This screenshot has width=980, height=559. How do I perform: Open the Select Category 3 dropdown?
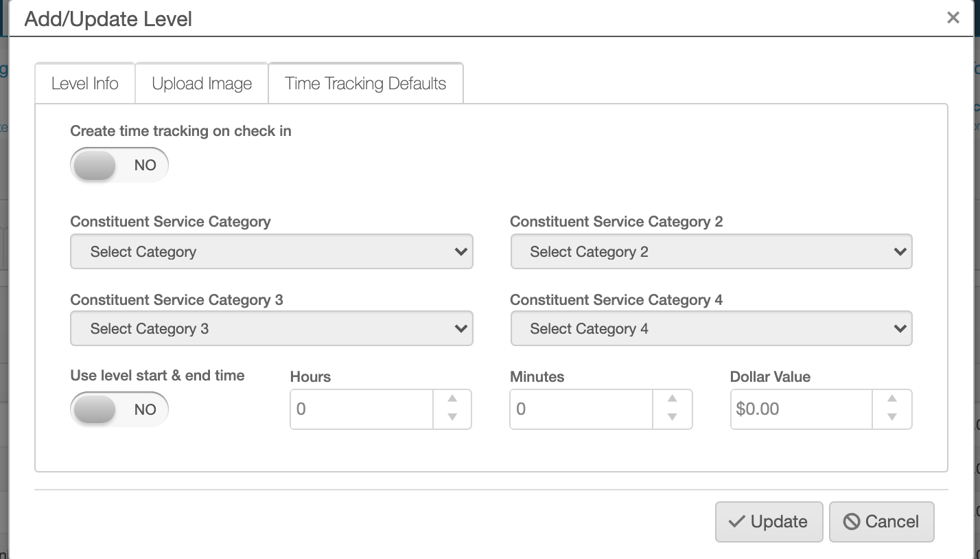click(x=271, y=329)
